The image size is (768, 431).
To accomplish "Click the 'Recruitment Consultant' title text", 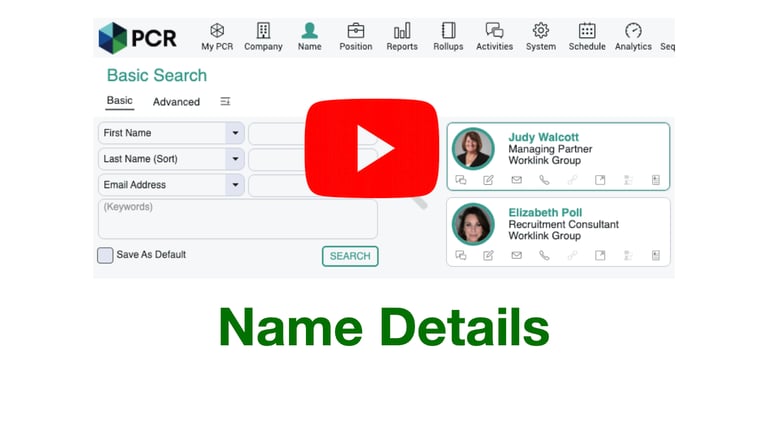I will click(x=563, y=224).
